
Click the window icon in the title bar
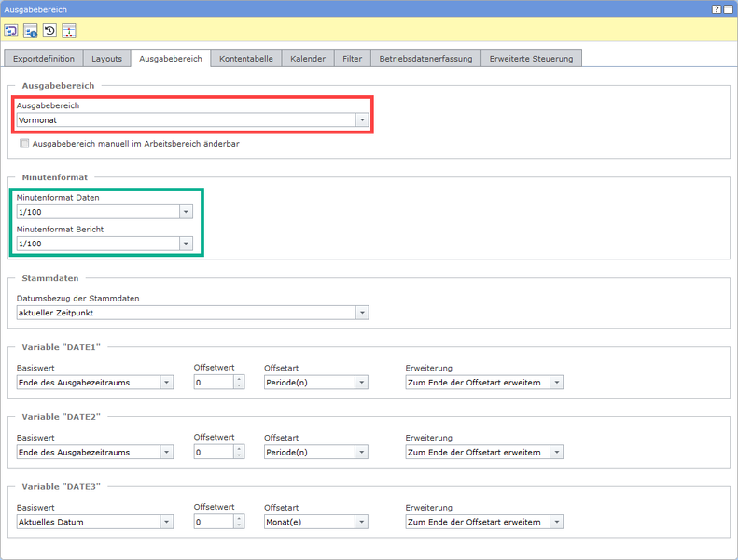(728, 8)
